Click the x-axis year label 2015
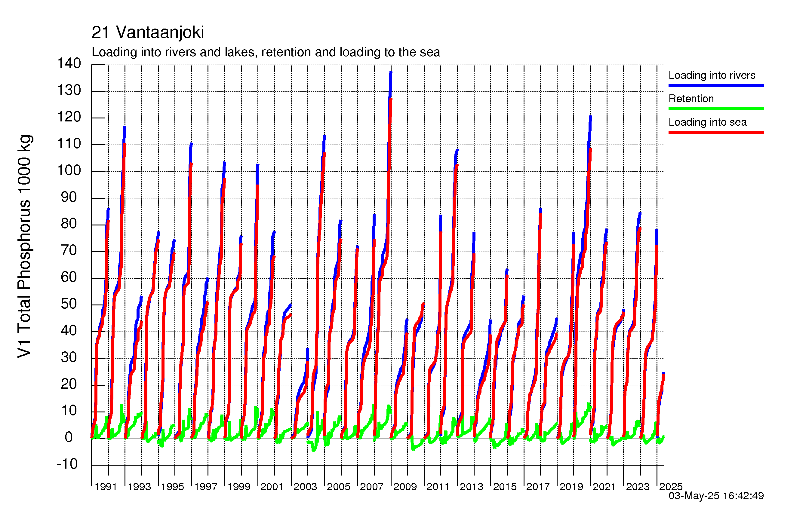This screenshot has width=812, height=511. (x=505, y=487)
